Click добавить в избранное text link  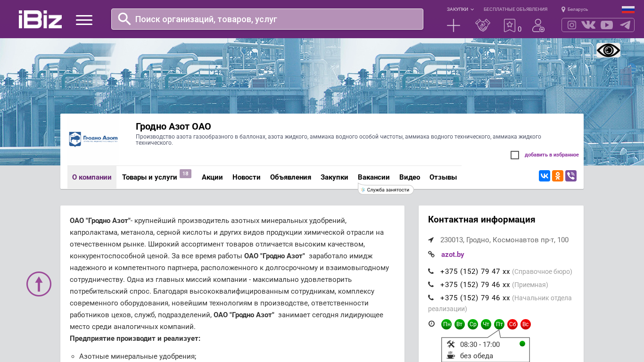(x=552, y=155)
